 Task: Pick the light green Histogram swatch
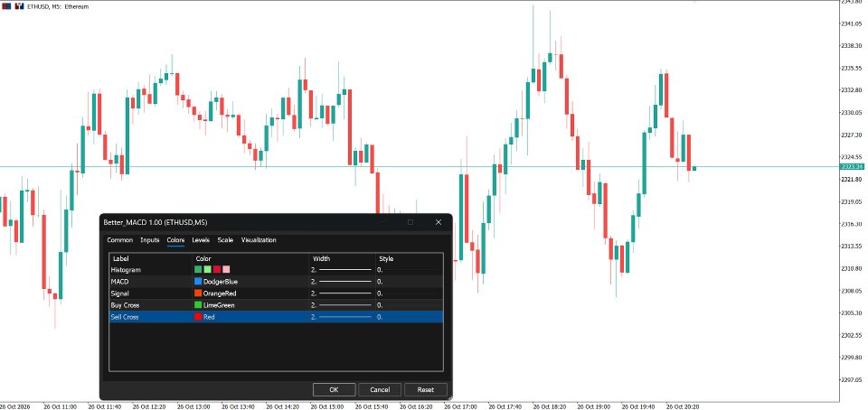coord(207,270)
